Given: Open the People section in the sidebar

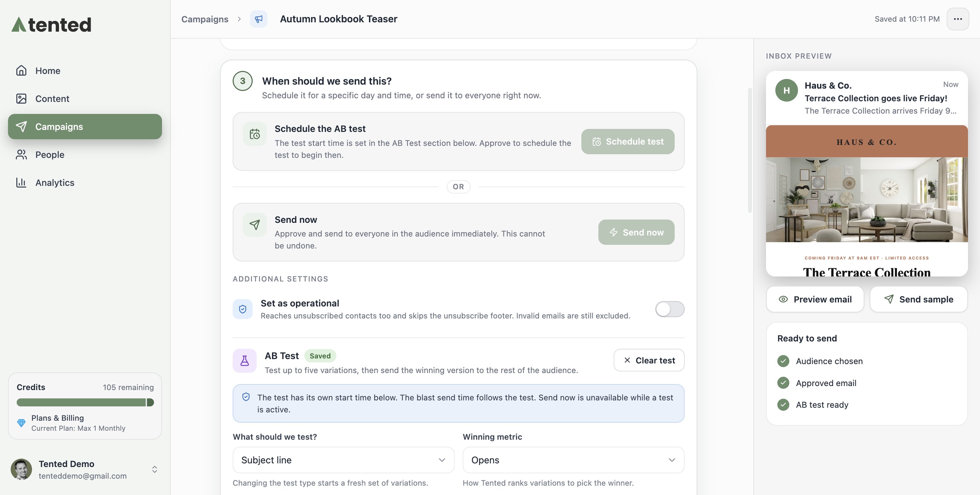Looking at the screenshot, I should [x=85, y=155].
